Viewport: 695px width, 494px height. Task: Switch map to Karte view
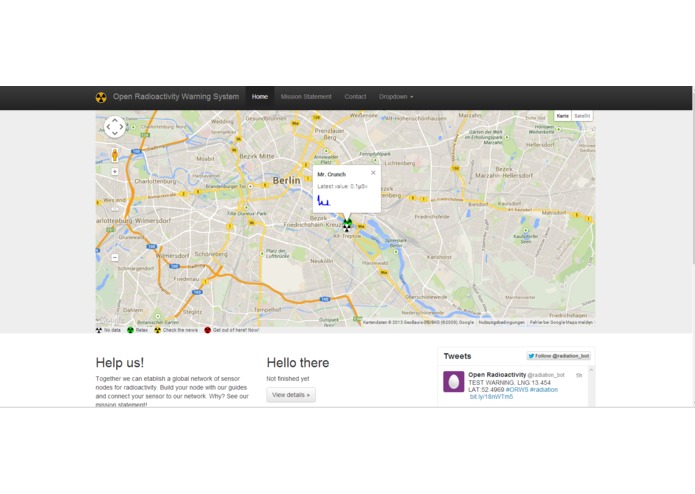pos(562,116)
